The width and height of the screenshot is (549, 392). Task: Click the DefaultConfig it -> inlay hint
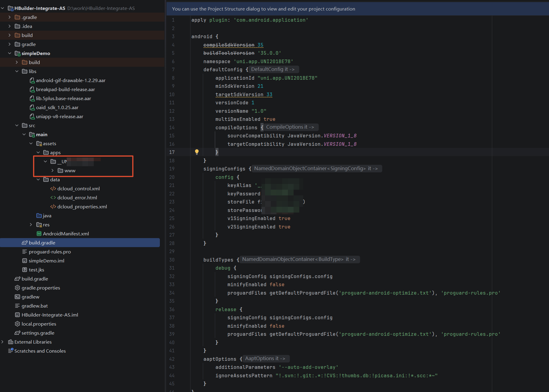pos(273,69)
